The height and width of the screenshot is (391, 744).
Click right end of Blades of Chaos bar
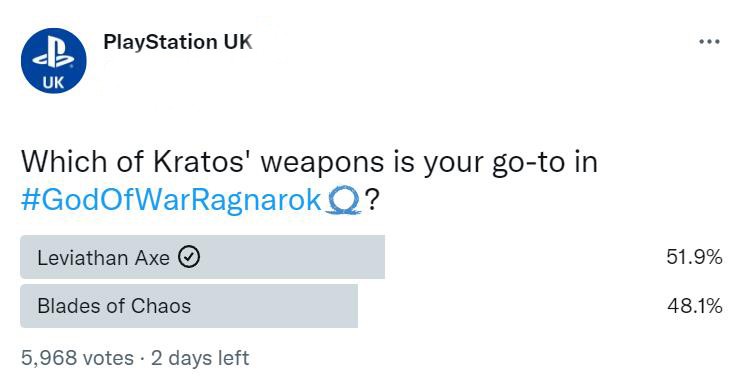point(351,306)
